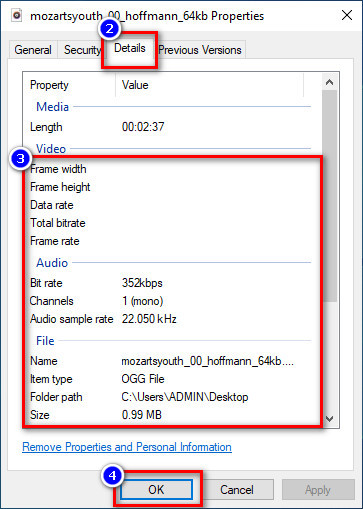Select the Item type property
Screen dimensions: 363x509
tap(51, 379)
